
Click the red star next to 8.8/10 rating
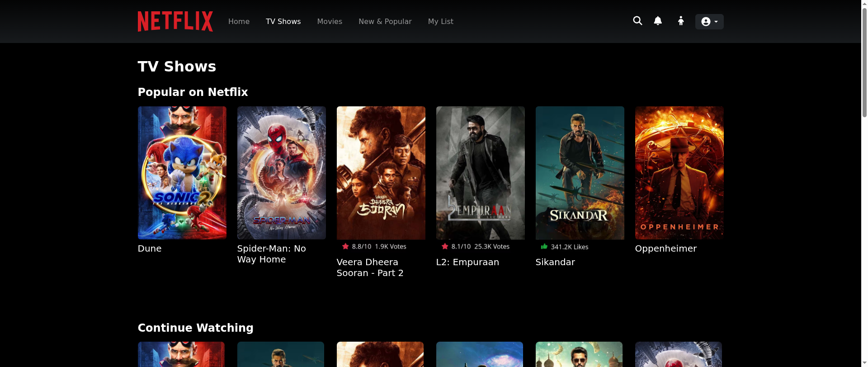click(345, 246)
